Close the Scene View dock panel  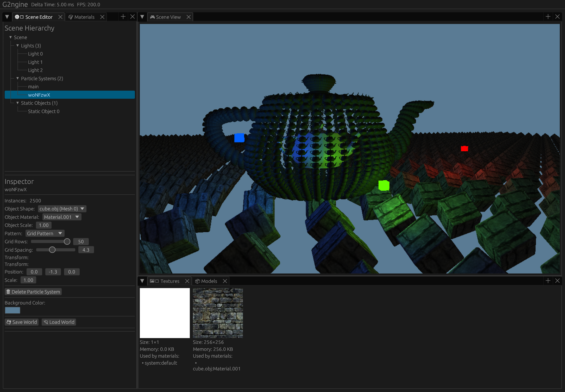(x=557, y=17)
